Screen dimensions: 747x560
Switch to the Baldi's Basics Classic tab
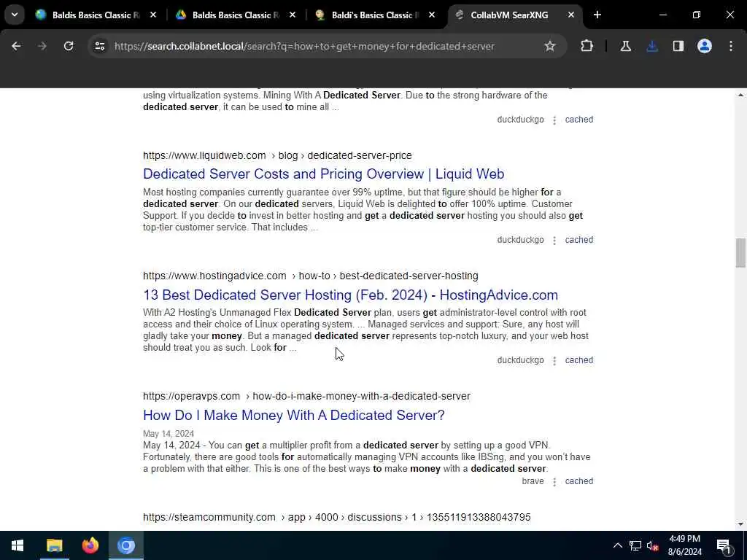click(x=376, y=15)
